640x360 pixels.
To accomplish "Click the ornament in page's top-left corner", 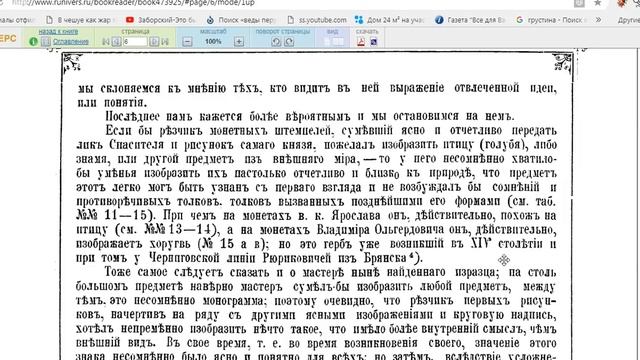I will click(73, 64).
